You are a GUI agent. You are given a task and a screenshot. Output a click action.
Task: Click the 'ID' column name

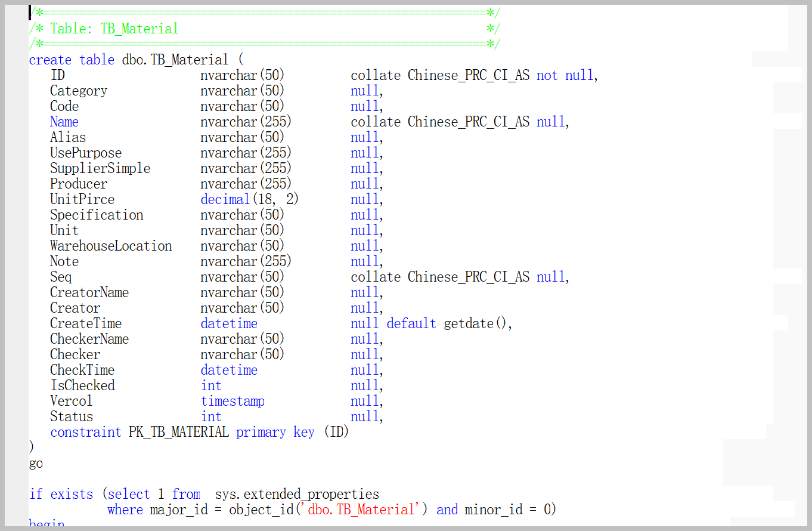point(58,75)
